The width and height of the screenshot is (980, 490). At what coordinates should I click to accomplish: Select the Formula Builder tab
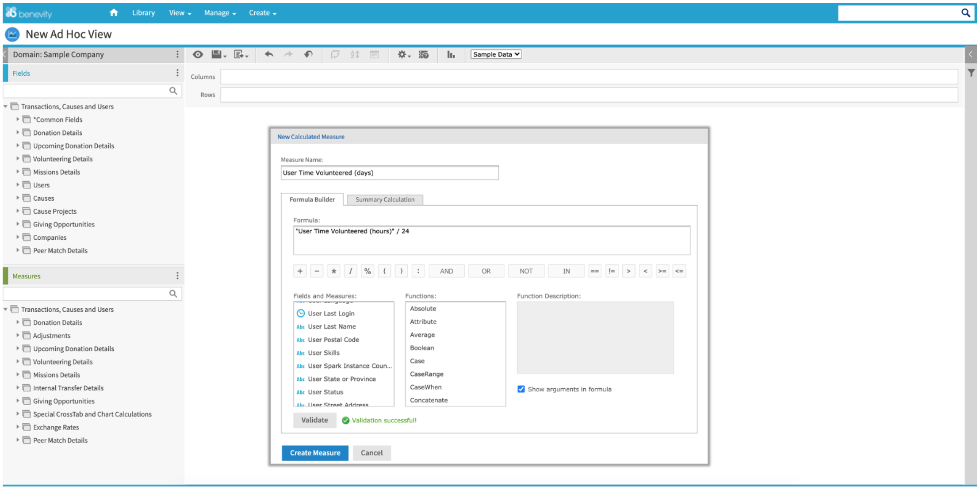(x=312, y=199)
